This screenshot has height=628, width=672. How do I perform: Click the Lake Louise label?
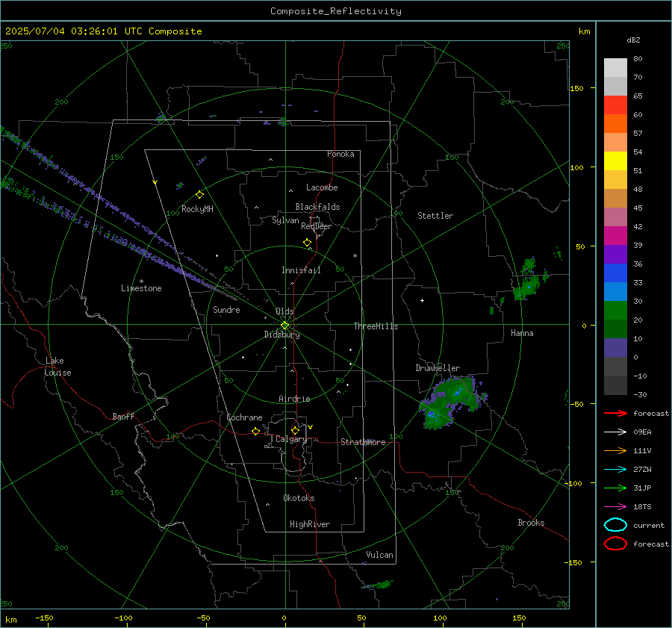[57, 367]
